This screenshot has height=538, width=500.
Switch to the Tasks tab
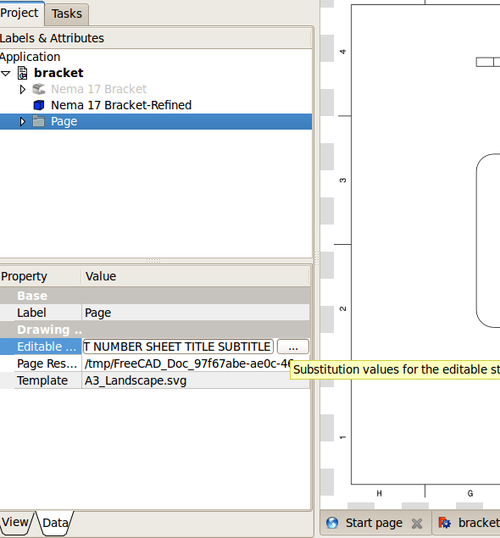click(67, 14)
